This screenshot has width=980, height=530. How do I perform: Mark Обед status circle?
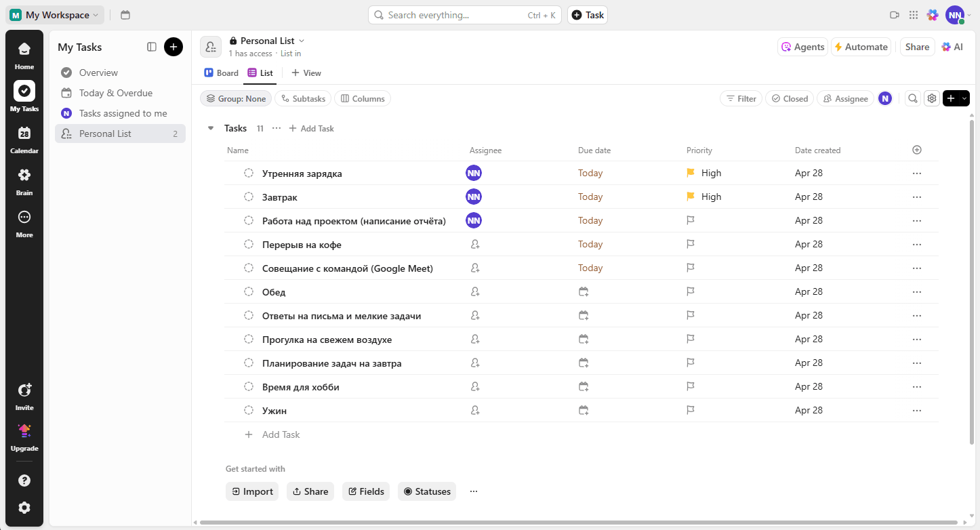pyautogui.click(x=249, y=291)
